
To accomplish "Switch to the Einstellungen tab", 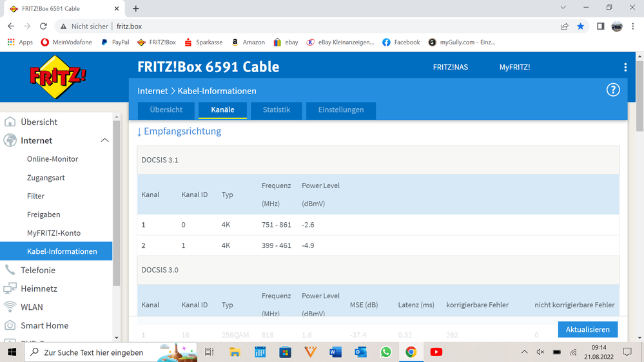I will coord(341,110).
